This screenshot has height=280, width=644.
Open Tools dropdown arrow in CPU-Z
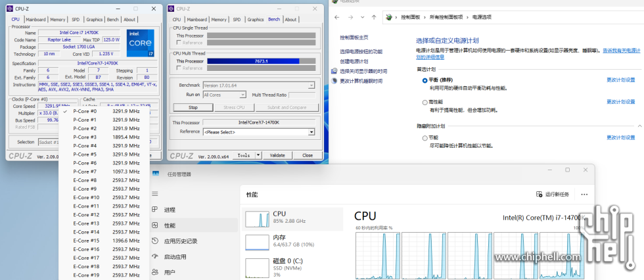(x=258, y=155)
